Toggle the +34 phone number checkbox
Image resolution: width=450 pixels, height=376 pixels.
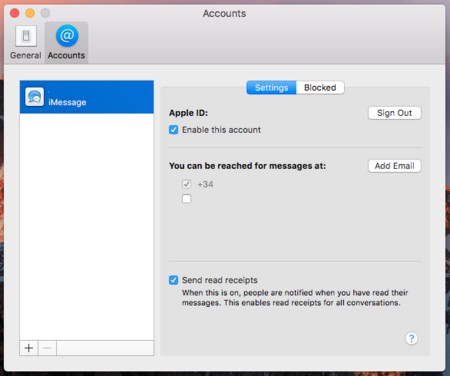point(187,184)
